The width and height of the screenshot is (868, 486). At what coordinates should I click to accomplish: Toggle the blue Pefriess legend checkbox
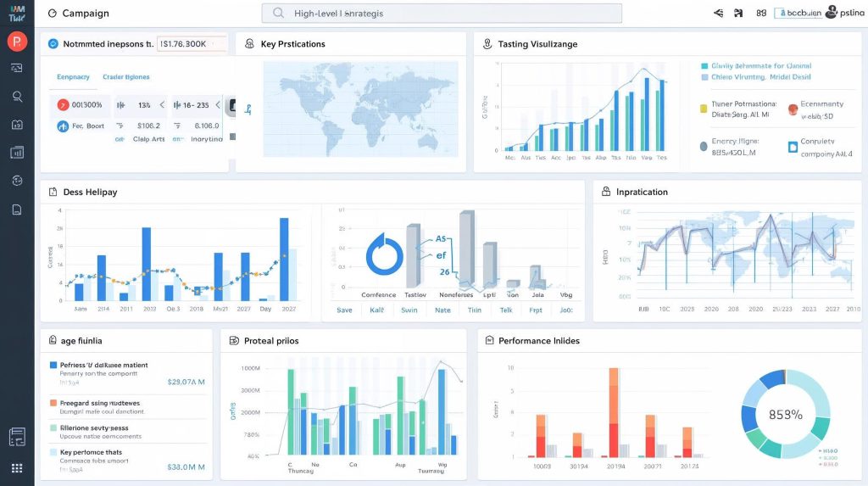[x=53, y=366]
